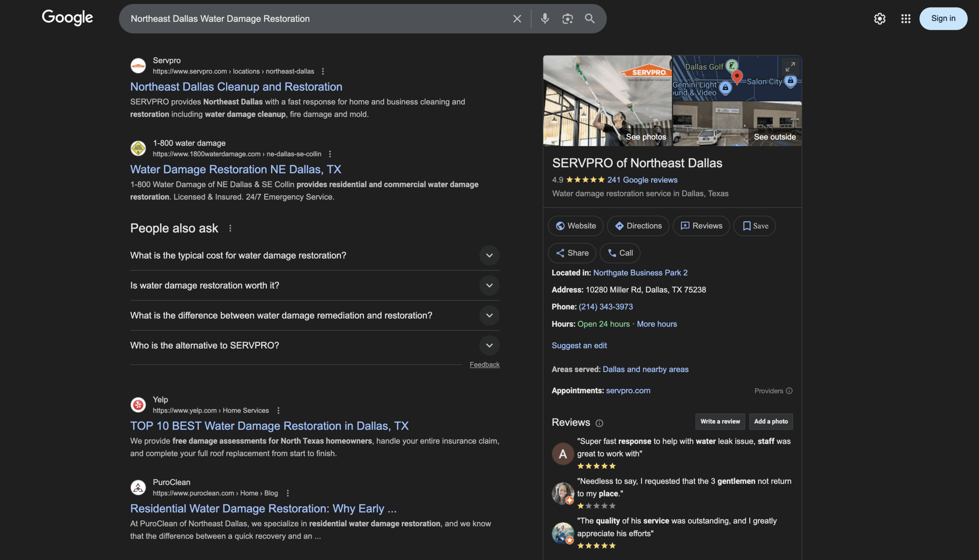The image size is (979, 560).
Task: Open Google Lens image search icon
Action: click(568, 18)
